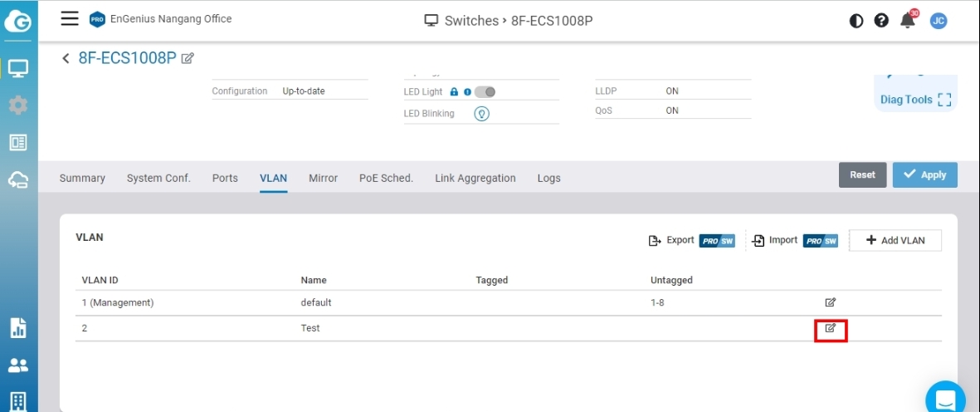
Task: Click the Add VLAN button
Action: pyautogui.click(x=895, y=240)
